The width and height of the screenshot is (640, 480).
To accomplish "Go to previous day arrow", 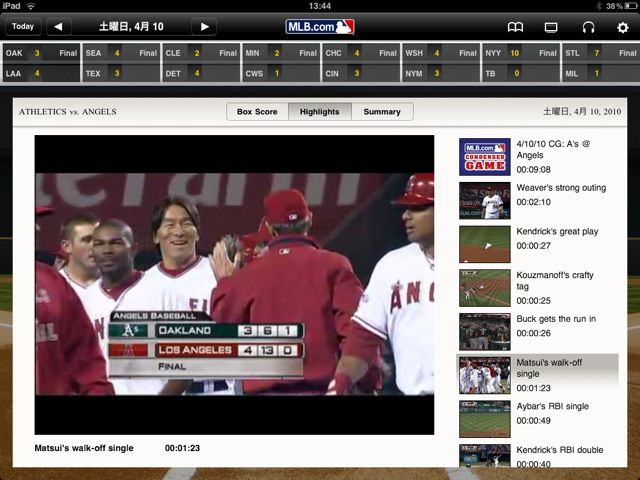I will tap(58, 27).
